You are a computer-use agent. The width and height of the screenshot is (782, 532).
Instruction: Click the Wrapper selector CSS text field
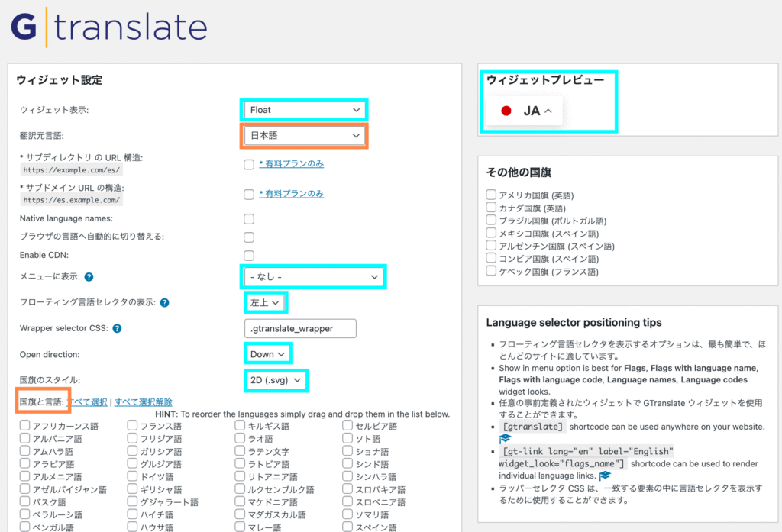point(299,328)
